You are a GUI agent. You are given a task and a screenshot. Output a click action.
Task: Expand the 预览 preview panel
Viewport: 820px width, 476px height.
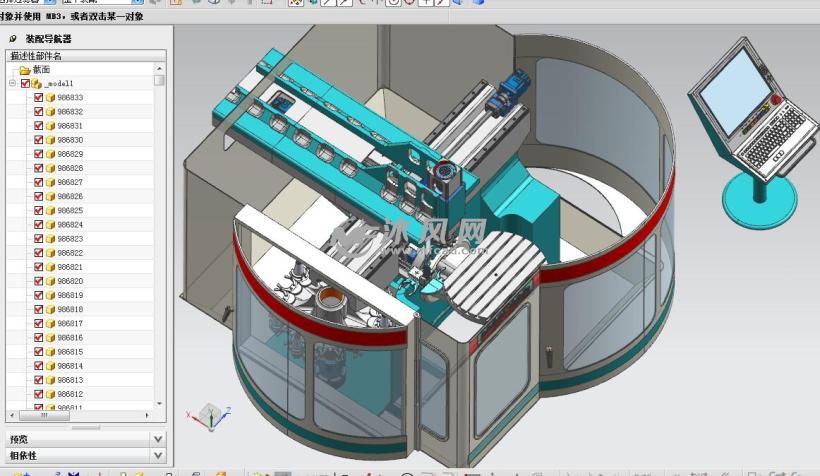click(x=157, y=439)
